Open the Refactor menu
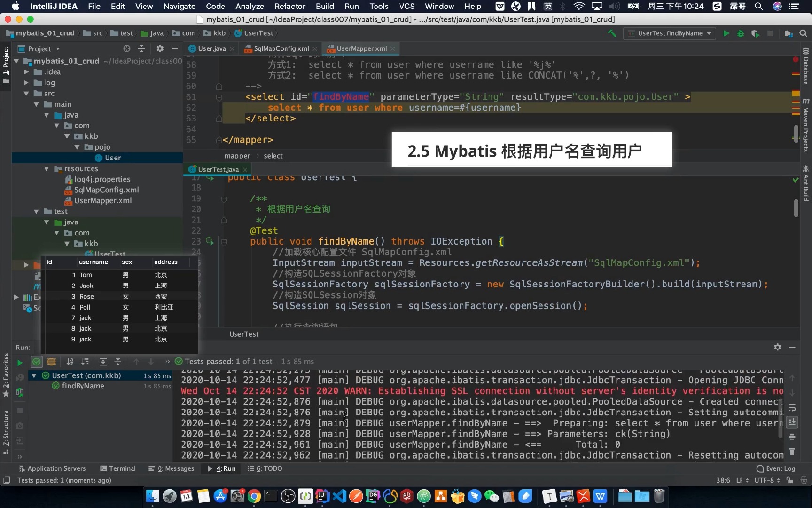 click(289, 6)
